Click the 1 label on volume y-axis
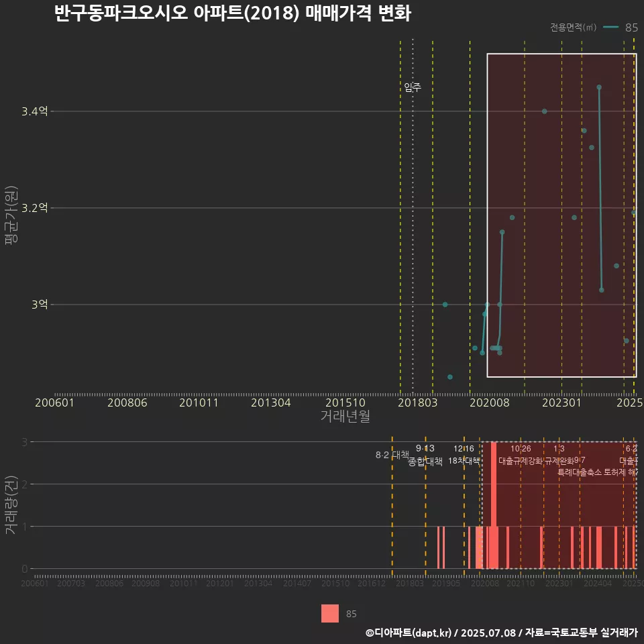The width and height of the screenshot is (644, 644). tap(25, 527)
